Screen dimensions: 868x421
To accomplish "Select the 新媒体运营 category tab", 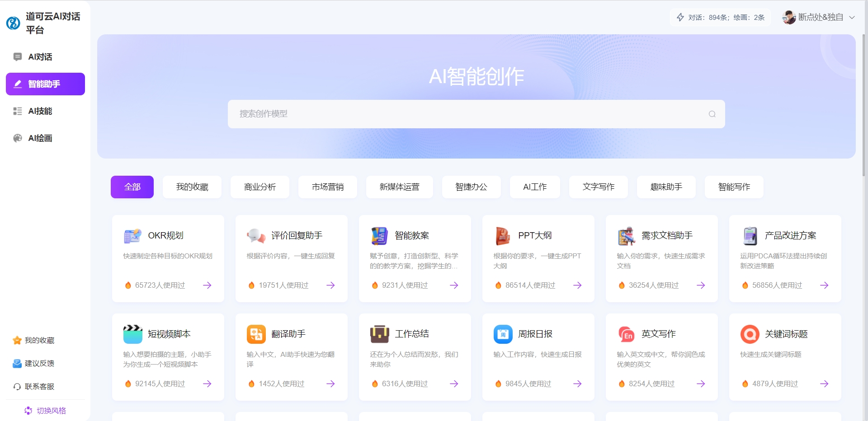I will coord(399,187).
